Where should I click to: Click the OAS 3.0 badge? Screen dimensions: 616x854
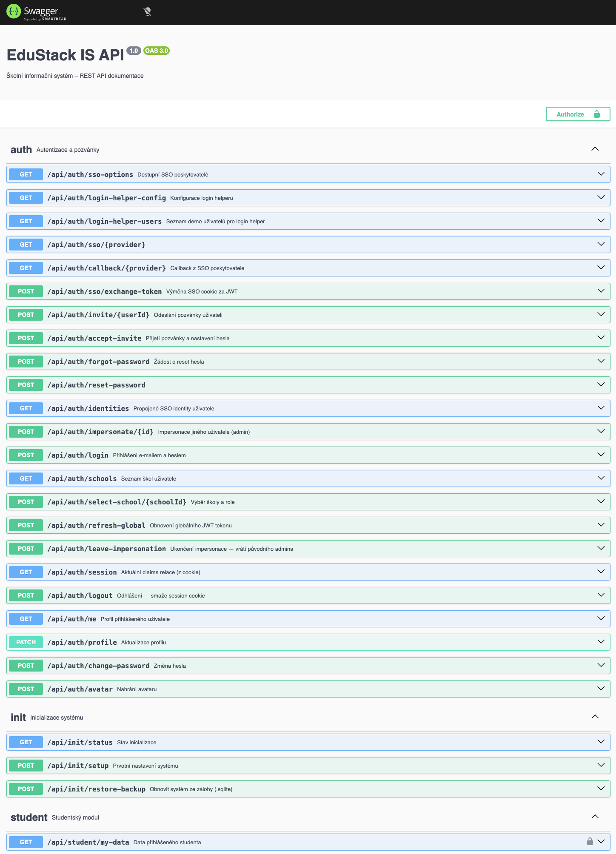[157, 51]
